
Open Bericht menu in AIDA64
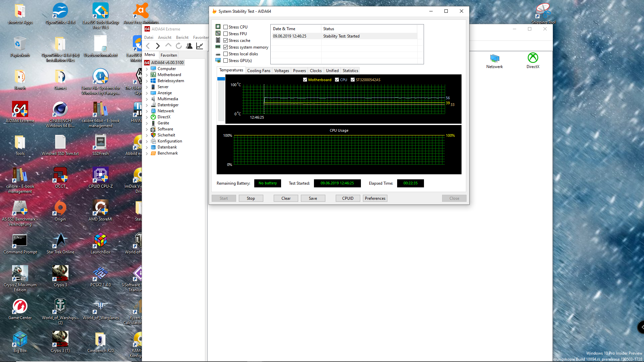click(x=182, y=38)
